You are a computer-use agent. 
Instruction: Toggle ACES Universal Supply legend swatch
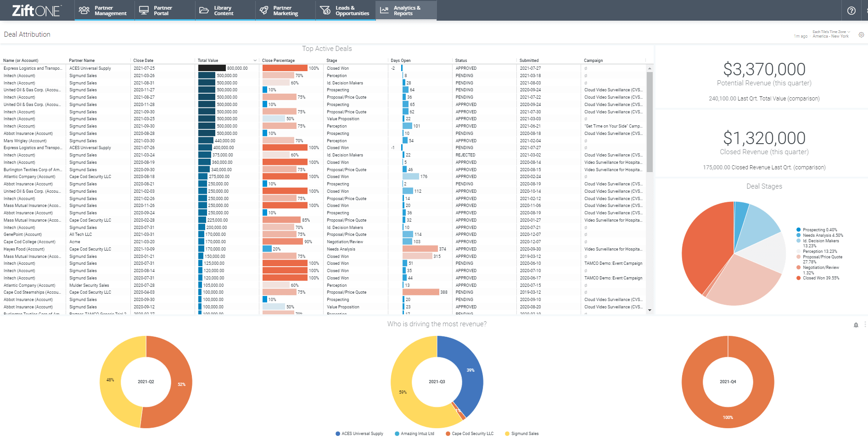[x=338, y=434]
